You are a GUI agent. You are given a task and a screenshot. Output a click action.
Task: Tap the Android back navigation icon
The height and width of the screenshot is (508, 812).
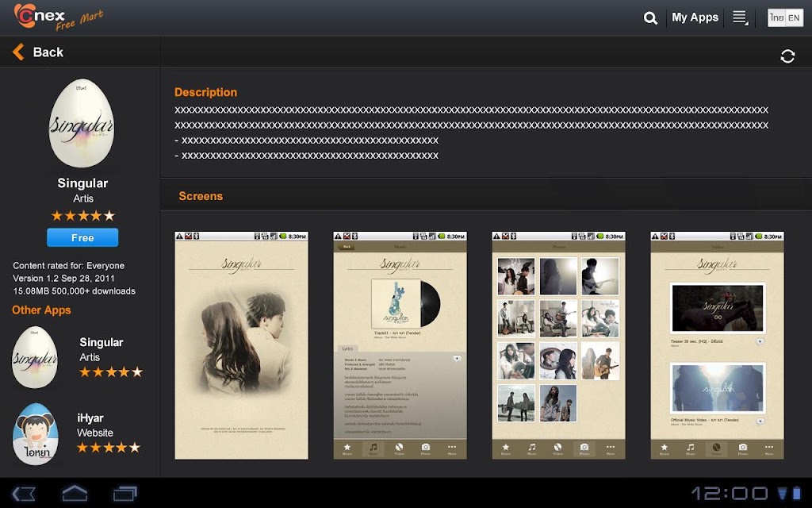(24, 494)
